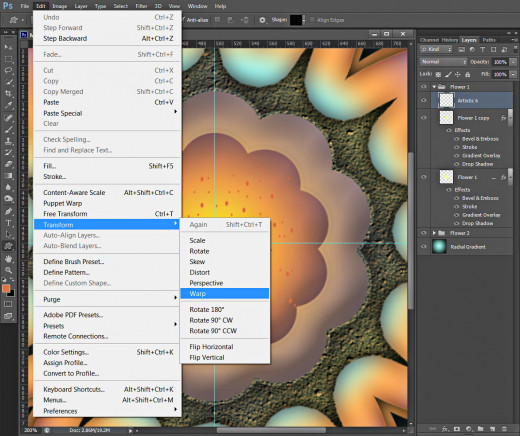Lock image pixels with brush icon
The image size is (520, 436).
tap(448, 74)
